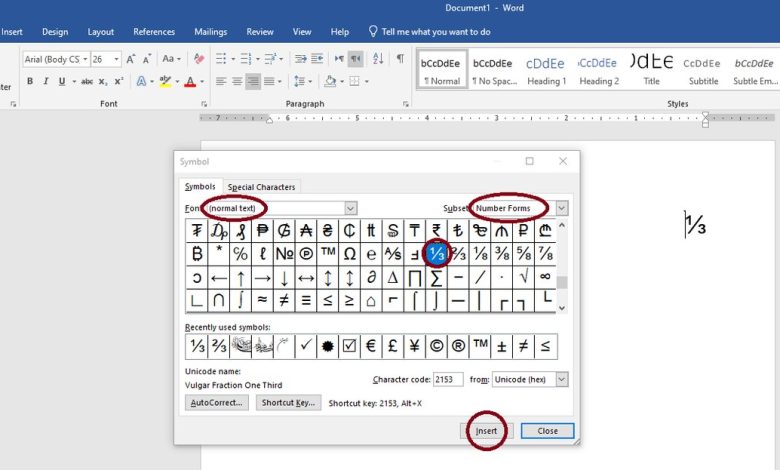Apply yellow text highlight color

pyautogui.click(x=165, y=81)
